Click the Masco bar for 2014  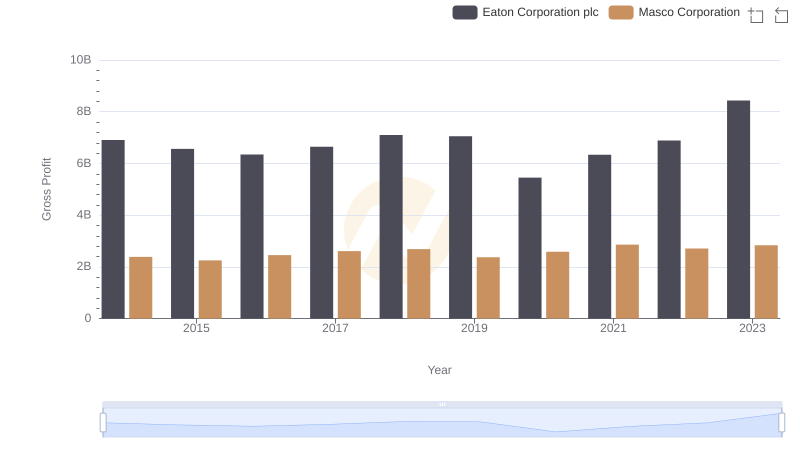[x=141, y=288]
